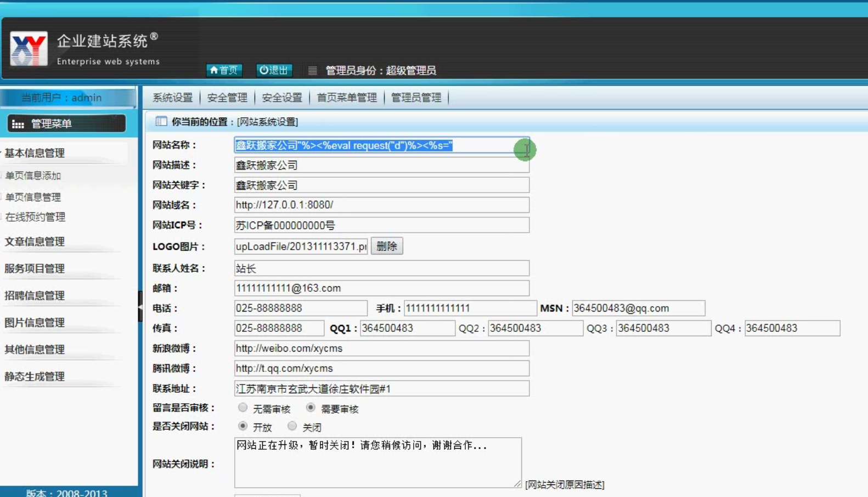Click the 退出 logout button
Image resolution: width=868 pixels, height=497 pixels.
pyautogui.click(x=274, y=70)
